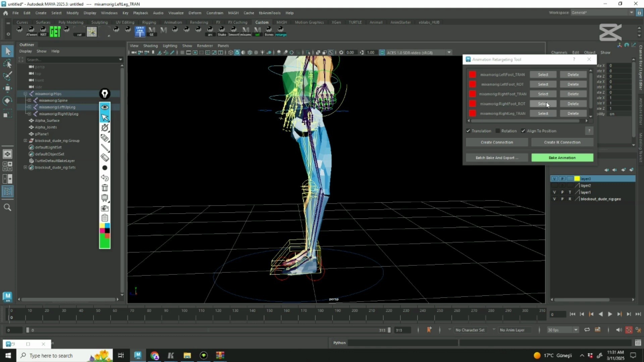Toggle the T display type for layer1
This screenshot has width=644, height=362.
[x=570, y=192]
